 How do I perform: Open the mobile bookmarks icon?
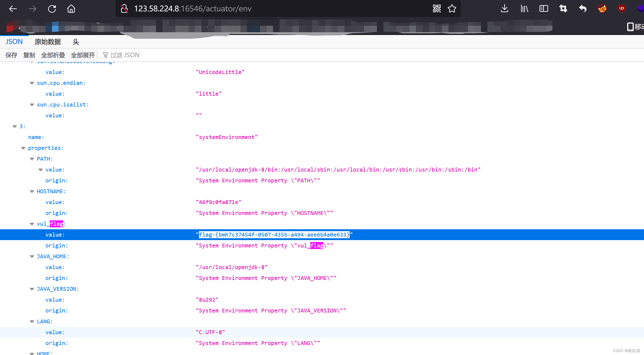[x=630, y=27]
